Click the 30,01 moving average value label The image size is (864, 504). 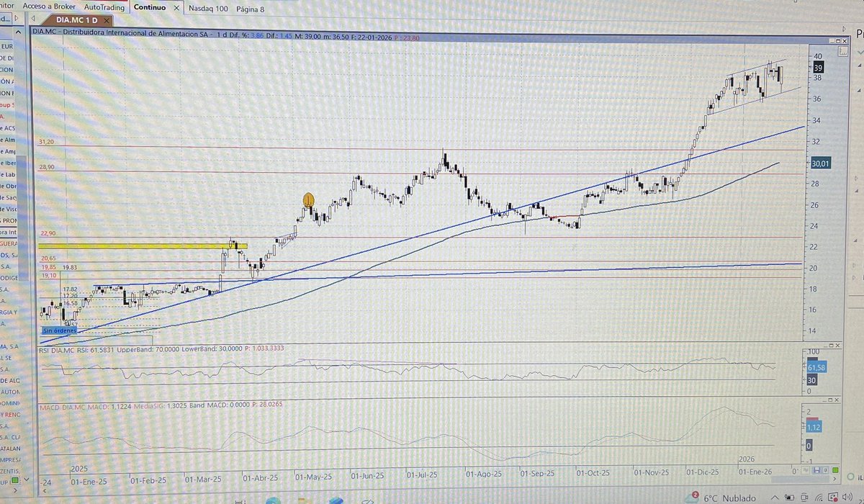click(822, 163)
